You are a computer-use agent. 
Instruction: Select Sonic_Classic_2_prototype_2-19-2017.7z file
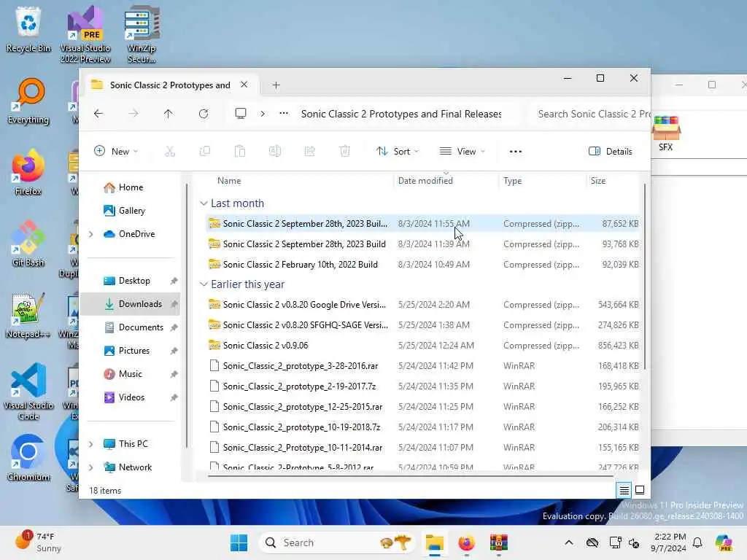click(x=422, y=386)
